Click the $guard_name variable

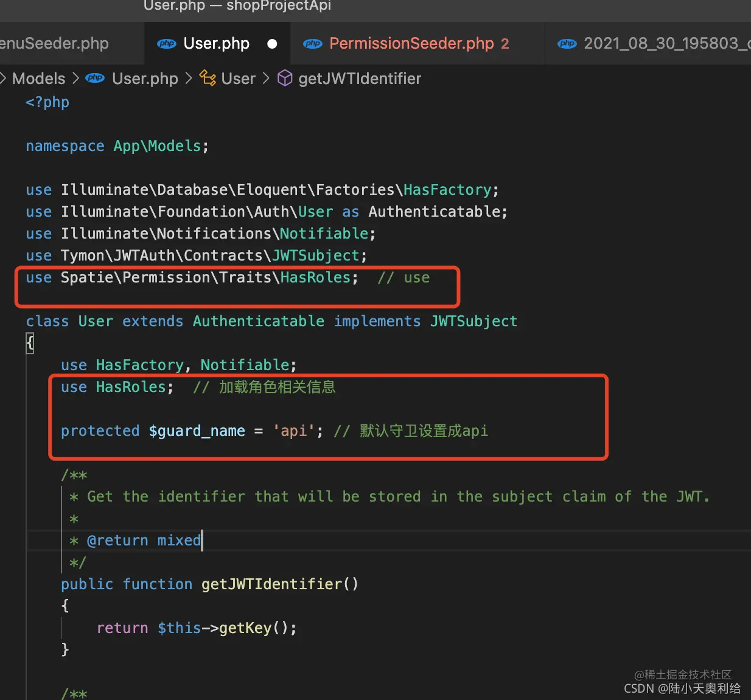coord(197,431)
